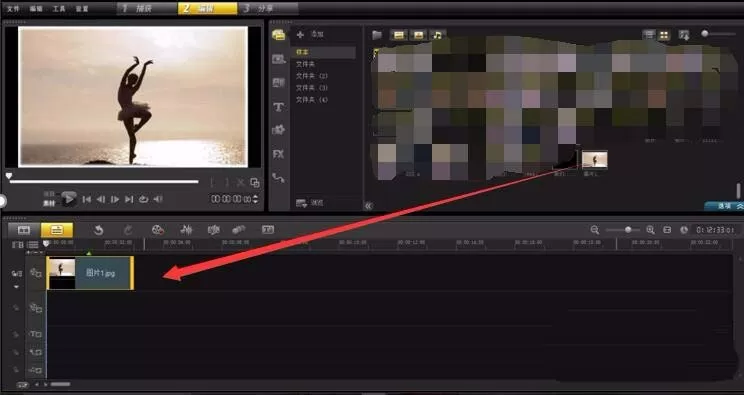Open the Graphics library icon
This screenshot has height=395, width=744.
279,130
